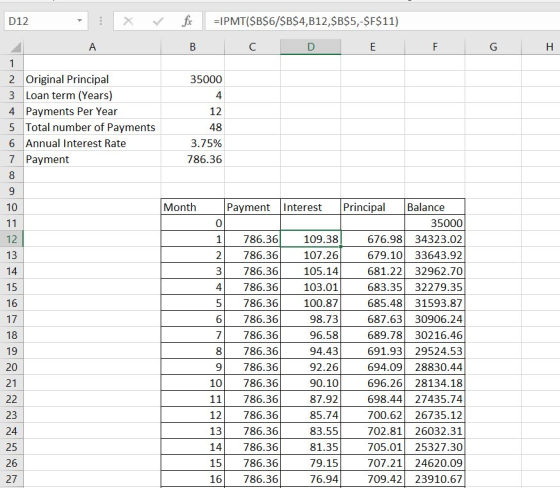Screen dimensions: 560x488
Task: Select column A header
Action: 92,47
